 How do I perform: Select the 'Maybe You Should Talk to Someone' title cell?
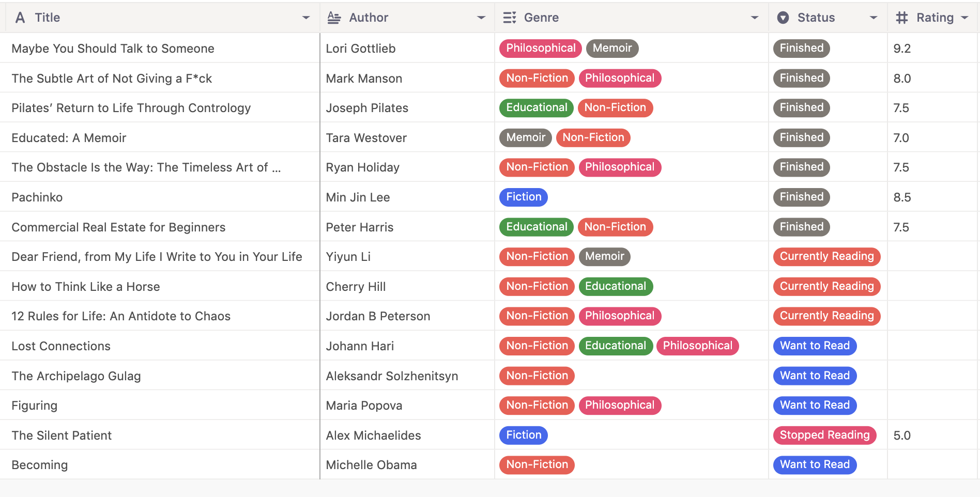[x=160, y=48]
